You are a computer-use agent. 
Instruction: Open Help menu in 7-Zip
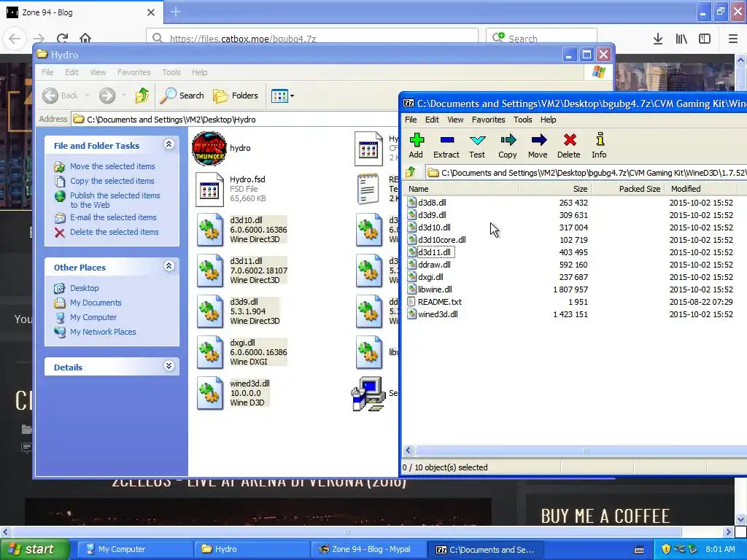(x=549, y=120)
